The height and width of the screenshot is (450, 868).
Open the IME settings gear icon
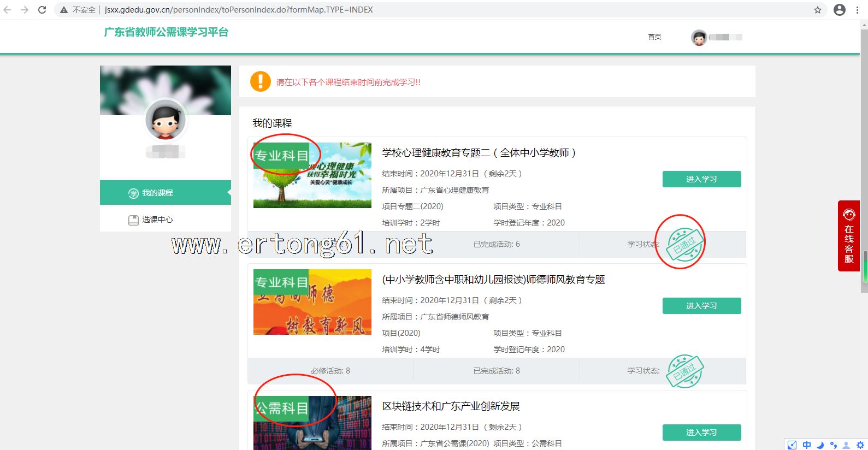tap(860, 445)
